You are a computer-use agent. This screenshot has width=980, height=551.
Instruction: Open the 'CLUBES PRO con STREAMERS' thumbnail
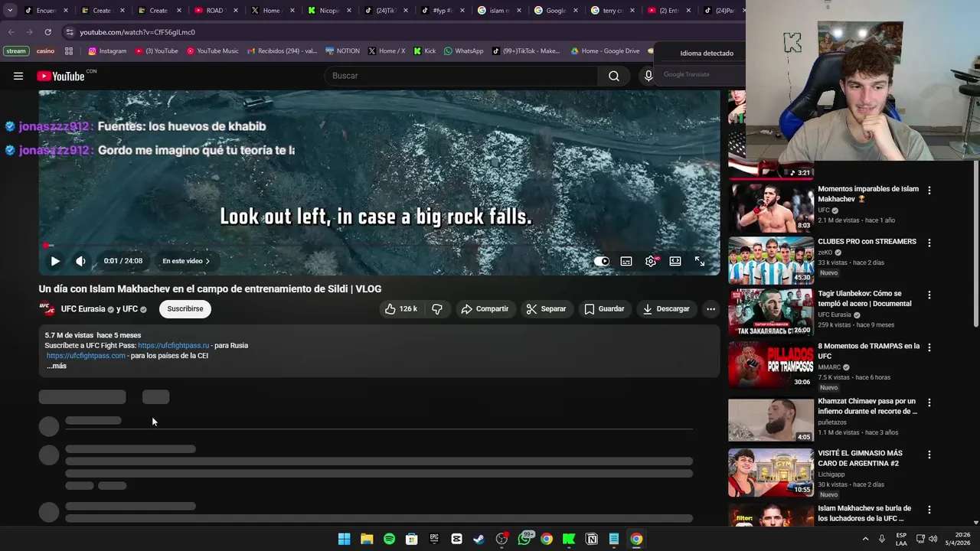771,260
